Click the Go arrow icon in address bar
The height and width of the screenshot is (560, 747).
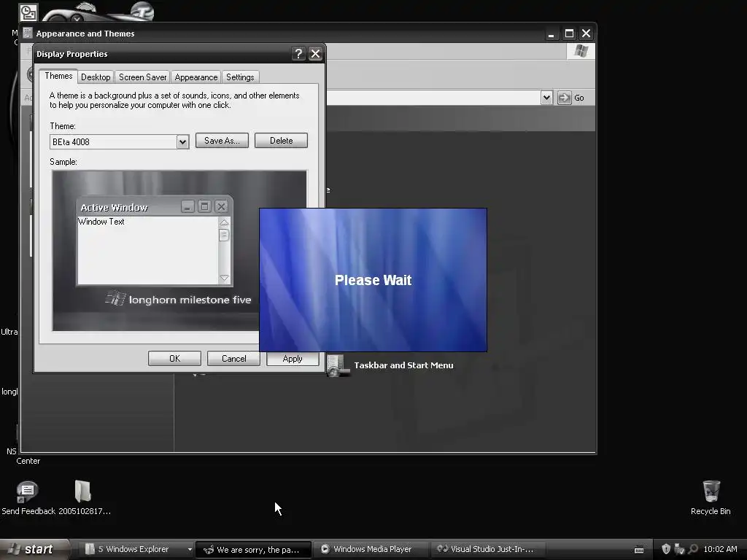point(564,98)
